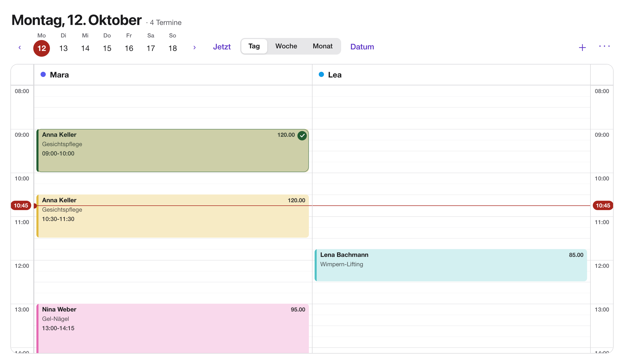Open the three-dot more options menu
The image size is (624, 364).
tap(604, 46)
